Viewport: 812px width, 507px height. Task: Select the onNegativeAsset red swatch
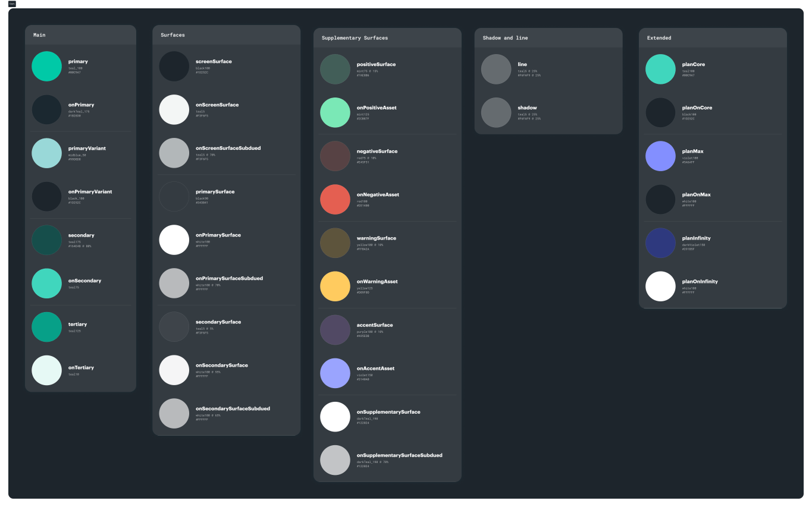(x=335, y=199)
